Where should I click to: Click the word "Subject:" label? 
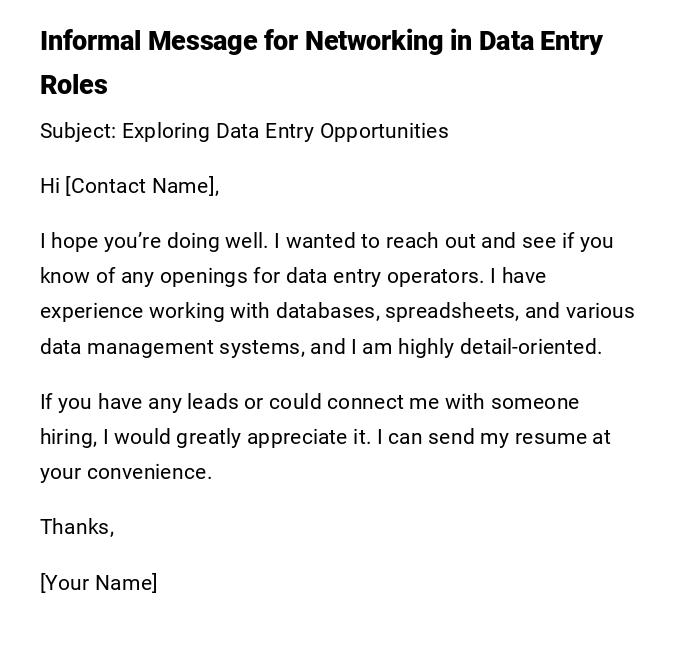78,131
